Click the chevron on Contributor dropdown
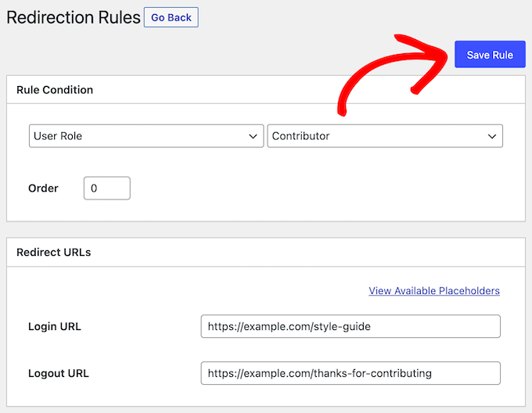 (492, 136)
